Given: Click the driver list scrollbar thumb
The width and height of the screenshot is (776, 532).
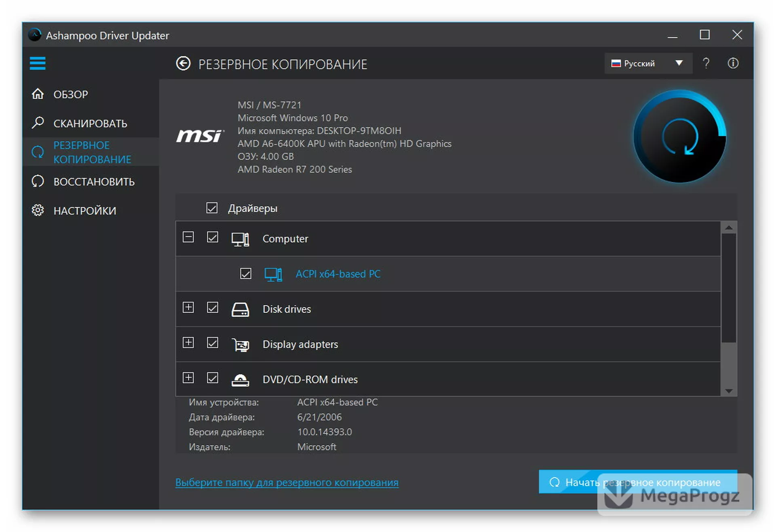Looking at the screenshot, I should point(729,288).
